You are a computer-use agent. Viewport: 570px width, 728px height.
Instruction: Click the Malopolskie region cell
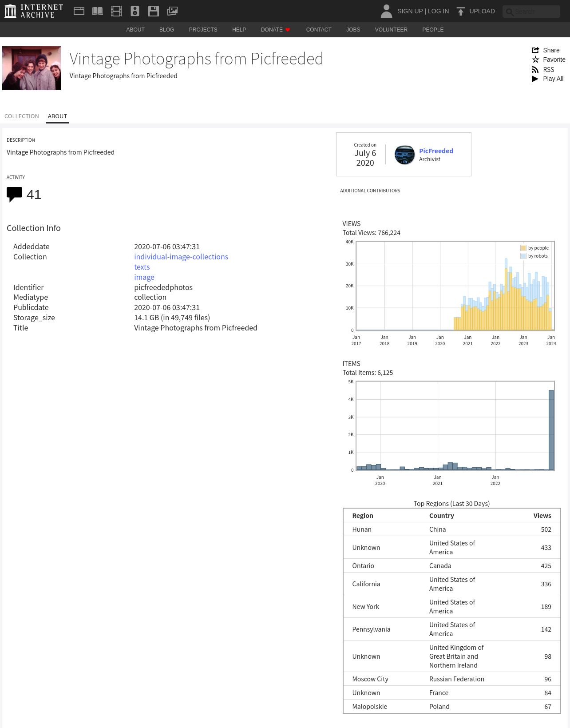click(370, 707)
